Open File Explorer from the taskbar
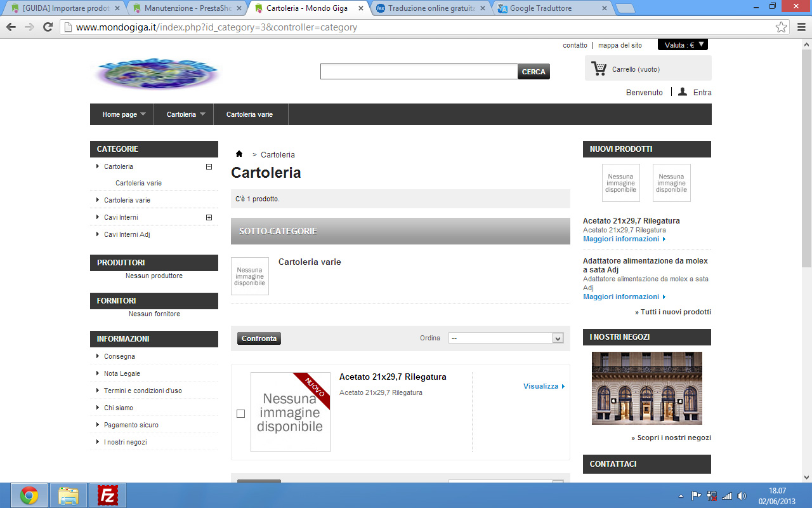This screenshot has width=812, height=508. point(69,495)
